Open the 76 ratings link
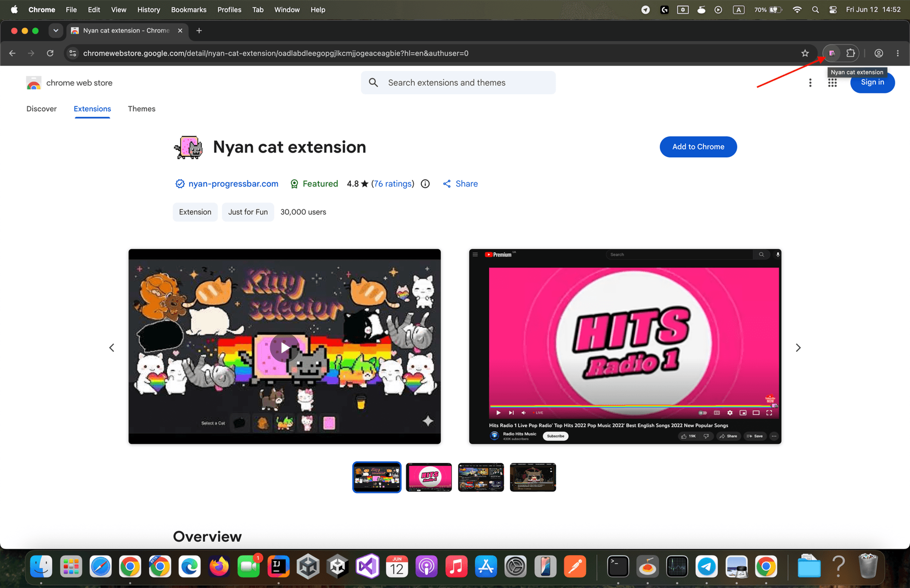This screenshot has height=588, width=910. (x=392, y=184)
